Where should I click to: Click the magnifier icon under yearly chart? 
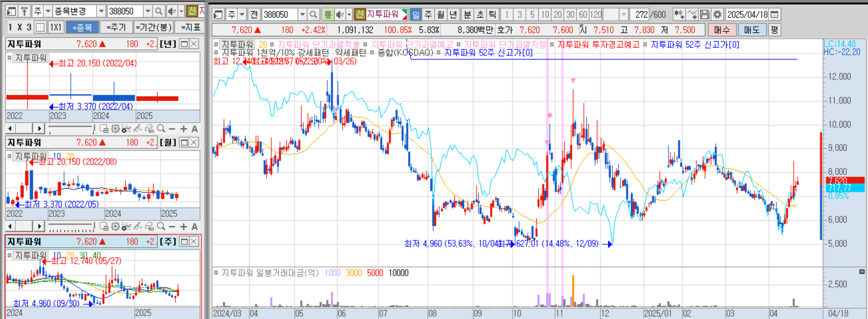tap(161, 129)
